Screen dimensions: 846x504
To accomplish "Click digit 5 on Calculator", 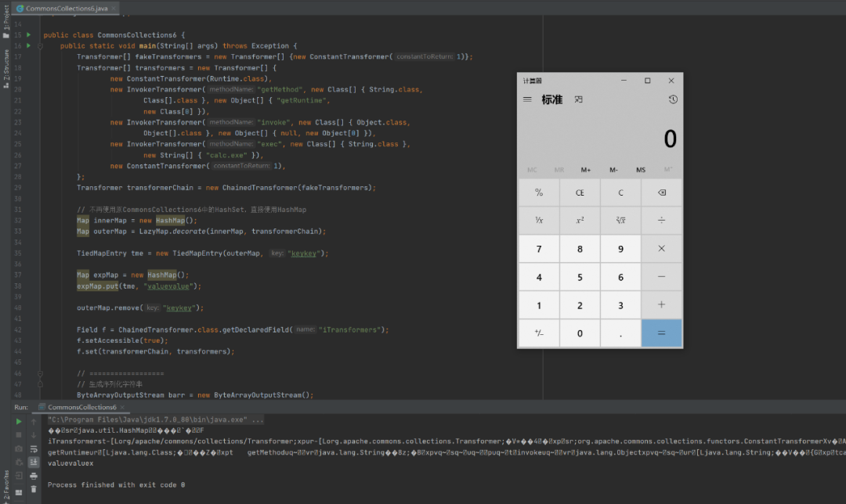I will point(580,276).
